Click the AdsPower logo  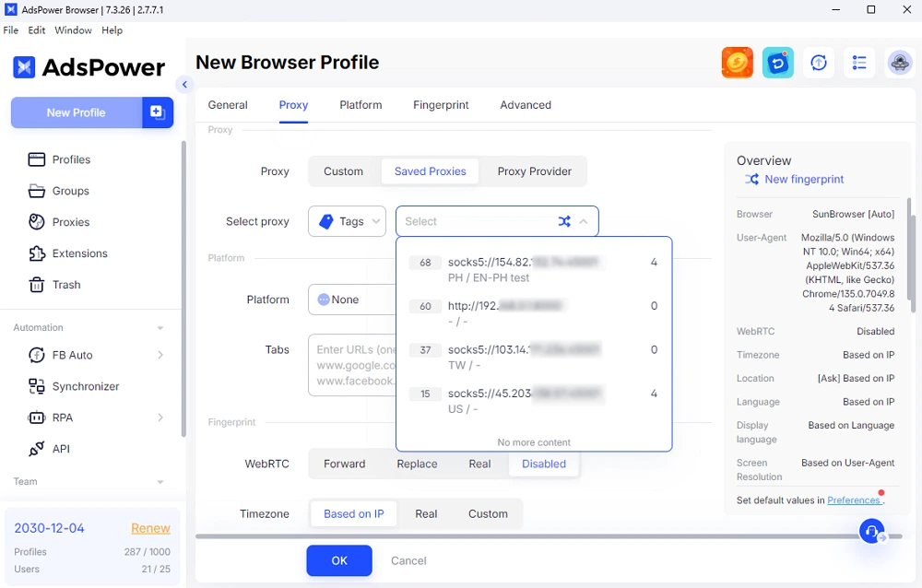pos(89,67)
